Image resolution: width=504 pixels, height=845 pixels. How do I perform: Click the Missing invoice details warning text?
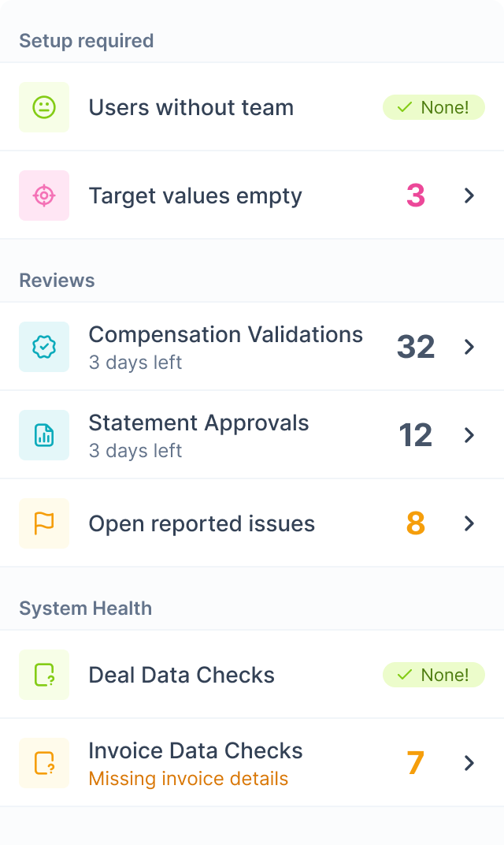click(x=188, y=779)
